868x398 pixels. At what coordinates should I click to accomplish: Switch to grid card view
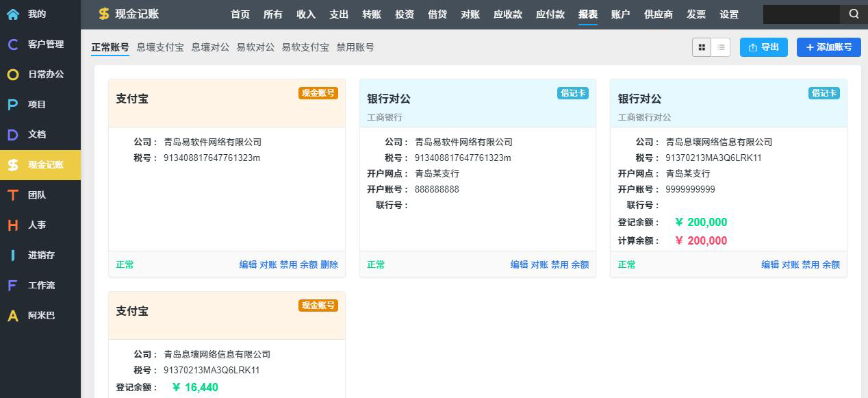[x=702, y=47]
